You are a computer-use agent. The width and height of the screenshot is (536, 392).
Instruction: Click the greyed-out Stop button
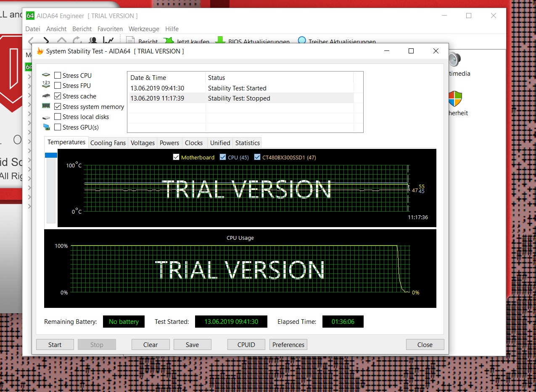coord(97,344)
